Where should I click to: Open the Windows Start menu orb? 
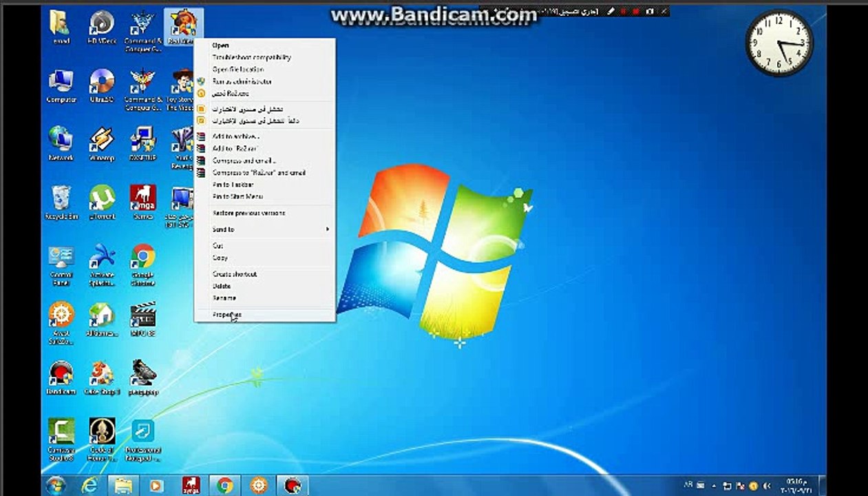tap(56, 485)
